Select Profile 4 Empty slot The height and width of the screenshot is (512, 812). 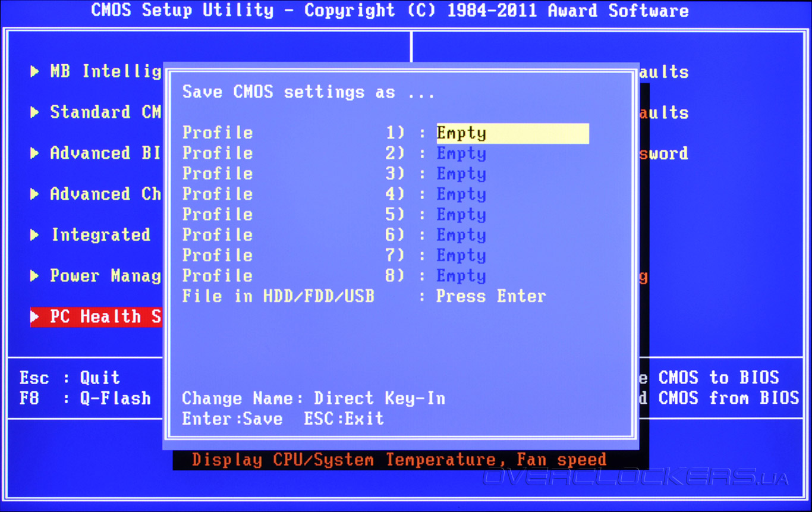point(461,194)
